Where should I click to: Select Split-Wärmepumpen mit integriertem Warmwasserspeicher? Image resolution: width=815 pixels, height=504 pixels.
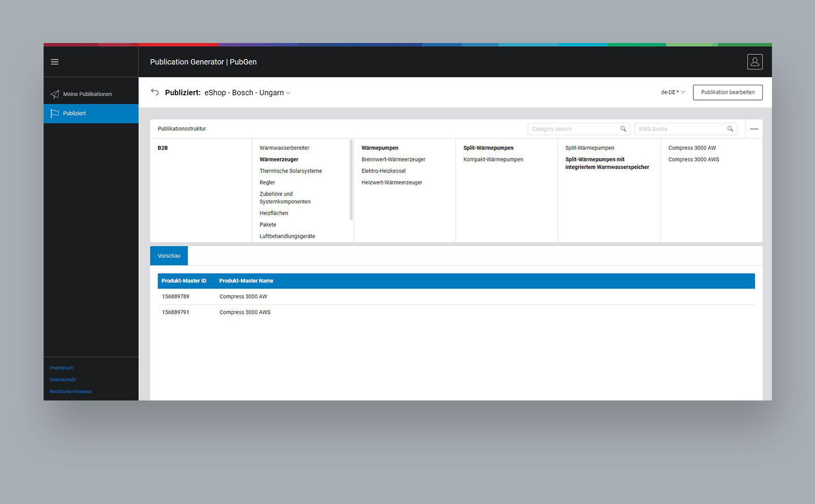(x=607, y=163)
